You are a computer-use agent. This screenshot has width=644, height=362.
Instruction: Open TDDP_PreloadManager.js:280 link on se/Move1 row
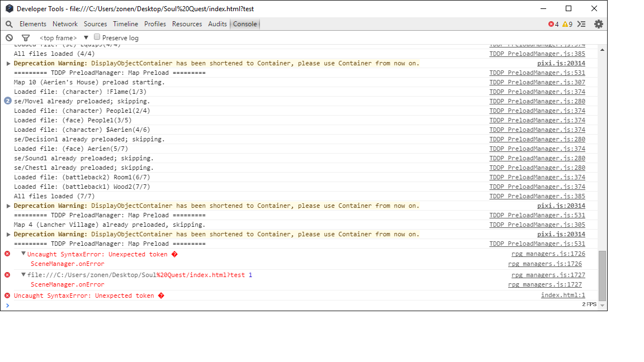[x=537, y=101]
